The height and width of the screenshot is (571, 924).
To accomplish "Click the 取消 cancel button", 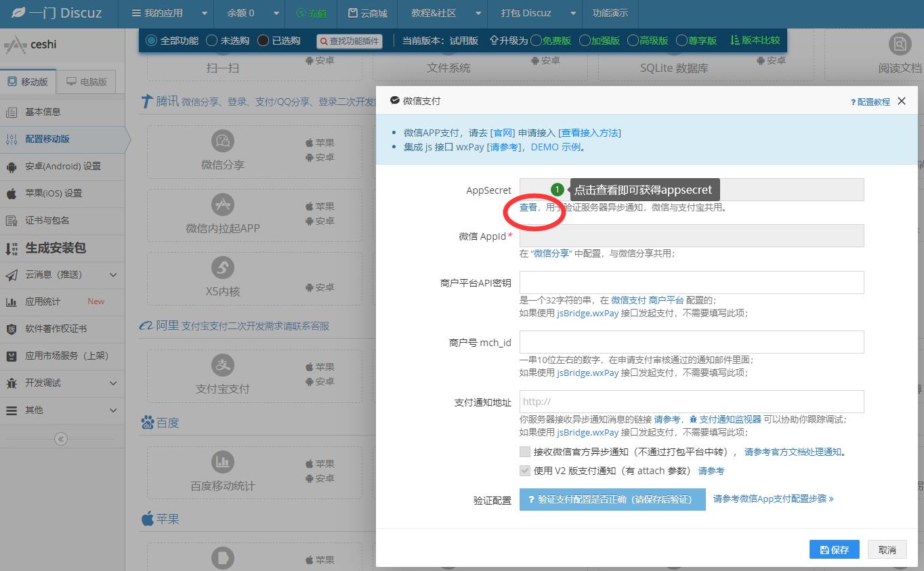I will click(x=887, y=549).
